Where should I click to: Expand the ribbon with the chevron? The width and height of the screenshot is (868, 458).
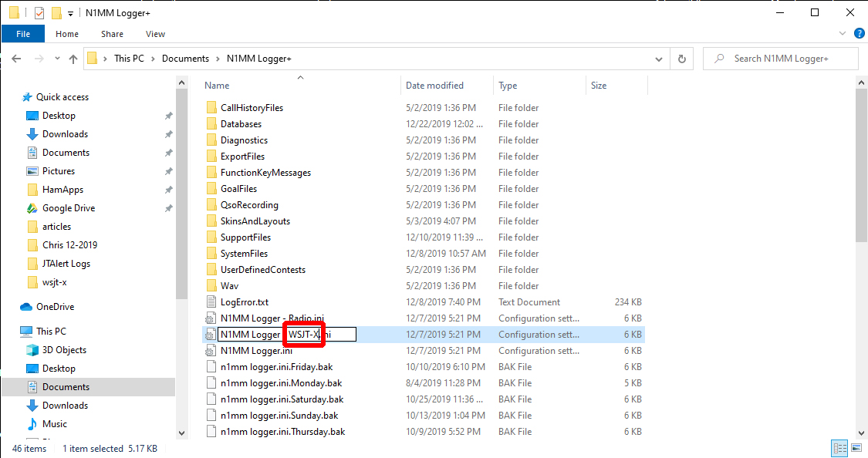(843, 34)
